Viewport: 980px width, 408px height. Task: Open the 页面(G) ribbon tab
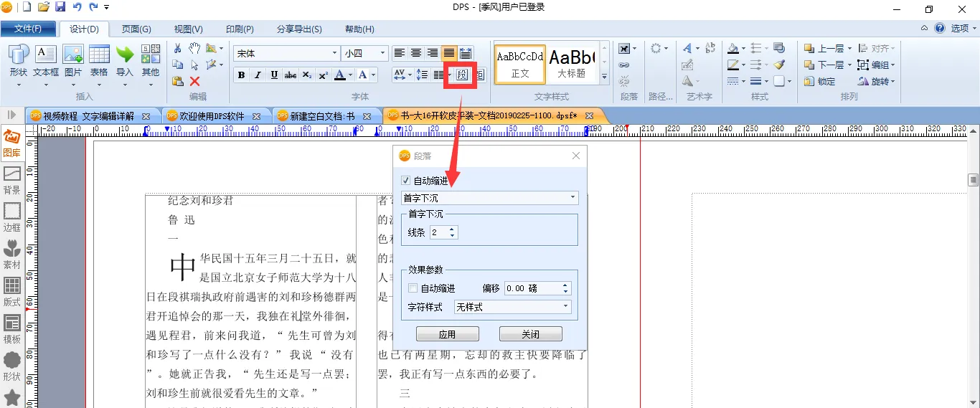click(x=136, y=29)
